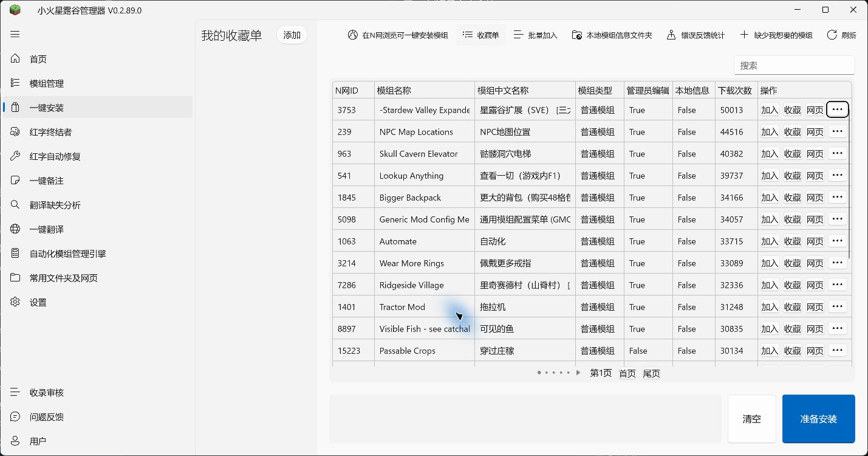This screenshot has height=456, width=868.
Task: Go to 模组管理 in sidebar
Action: pyautogui.click(x=98, y=83)
